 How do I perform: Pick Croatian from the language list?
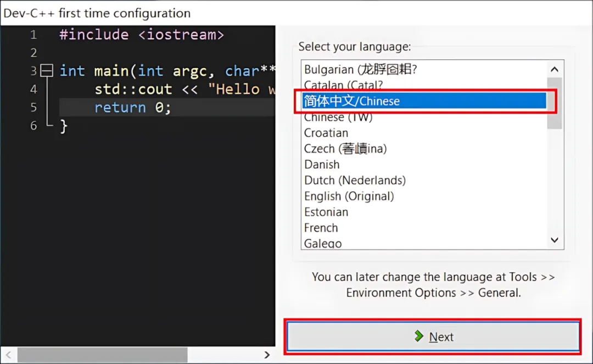(x=424, y=133)
